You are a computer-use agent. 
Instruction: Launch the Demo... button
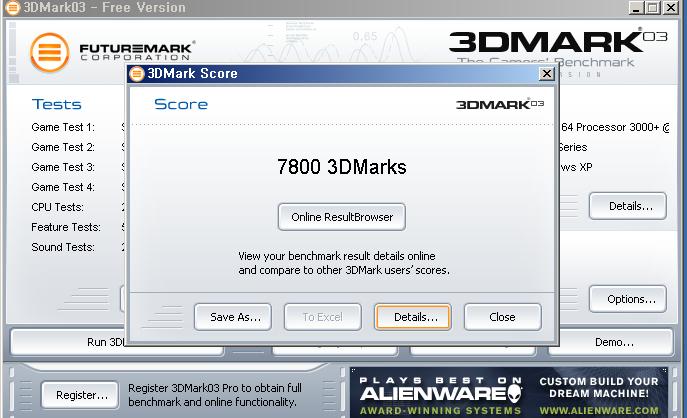[611, 342]
